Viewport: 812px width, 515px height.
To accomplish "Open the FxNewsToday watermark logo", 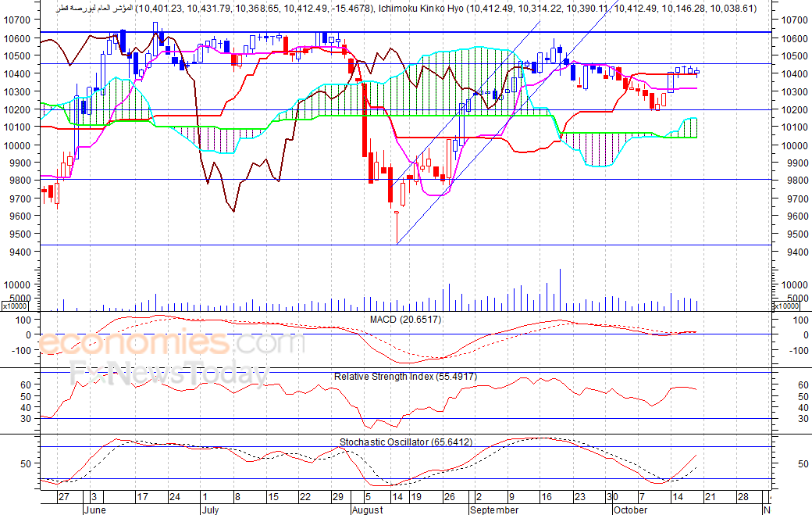I will pos(169,374).
